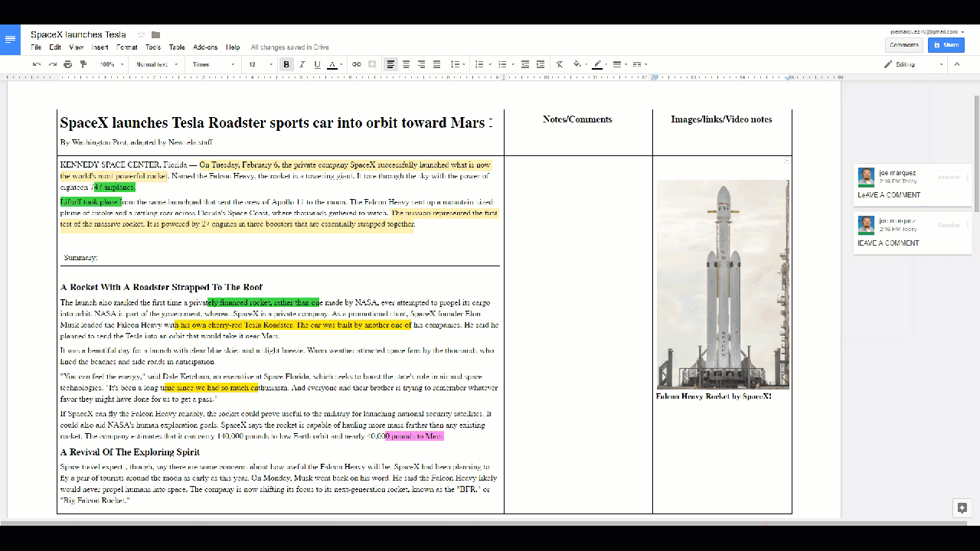The width and height of the screenshot is (980, 551).
Task: Toggle underline formatting
Action: (x=317, y=64)
